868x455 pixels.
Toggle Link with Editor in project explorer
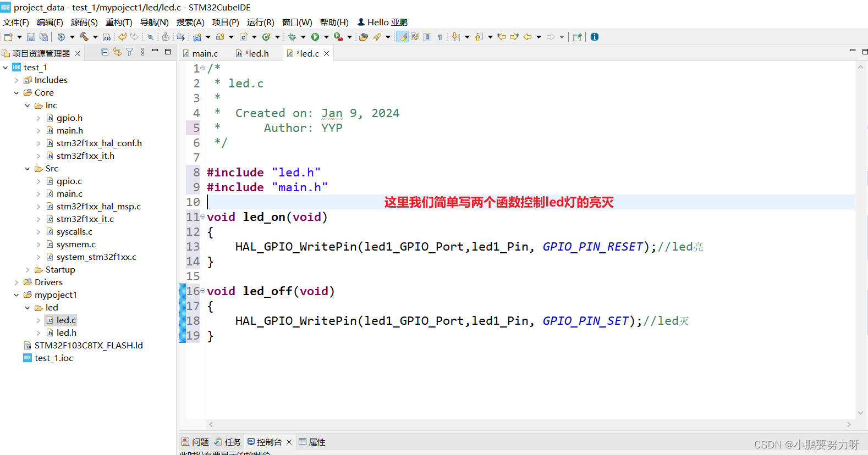click(x=117, y=52)
